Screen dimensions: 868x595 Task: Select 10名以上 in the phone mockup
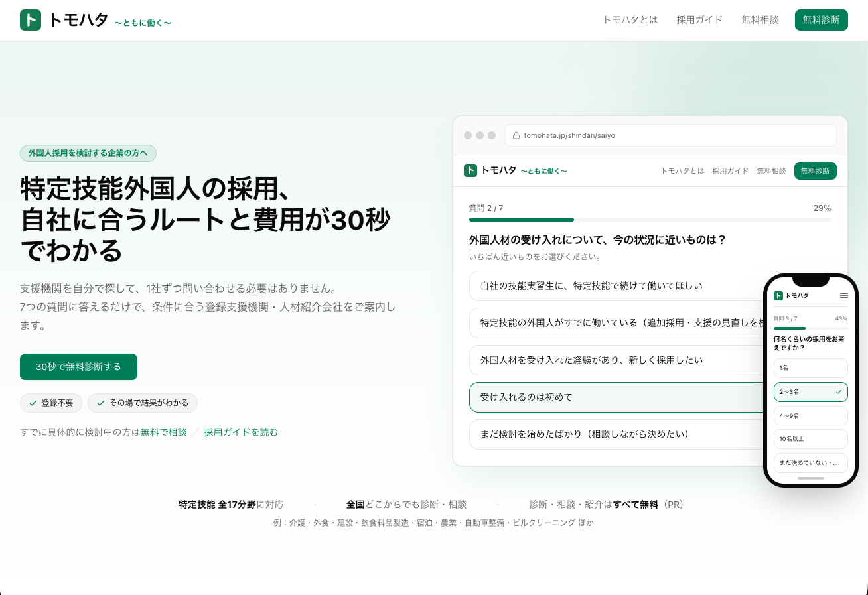click(810, 439)
